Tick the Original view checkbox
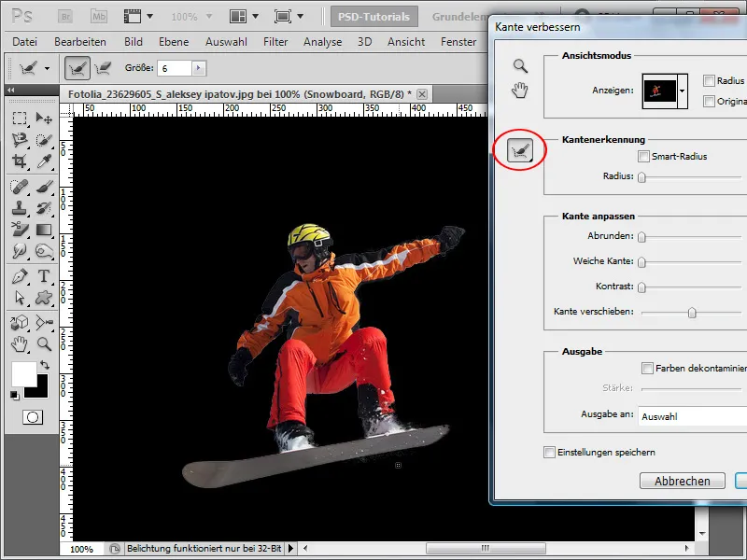Screen dimensions: 747x560 tap(709, 101)
